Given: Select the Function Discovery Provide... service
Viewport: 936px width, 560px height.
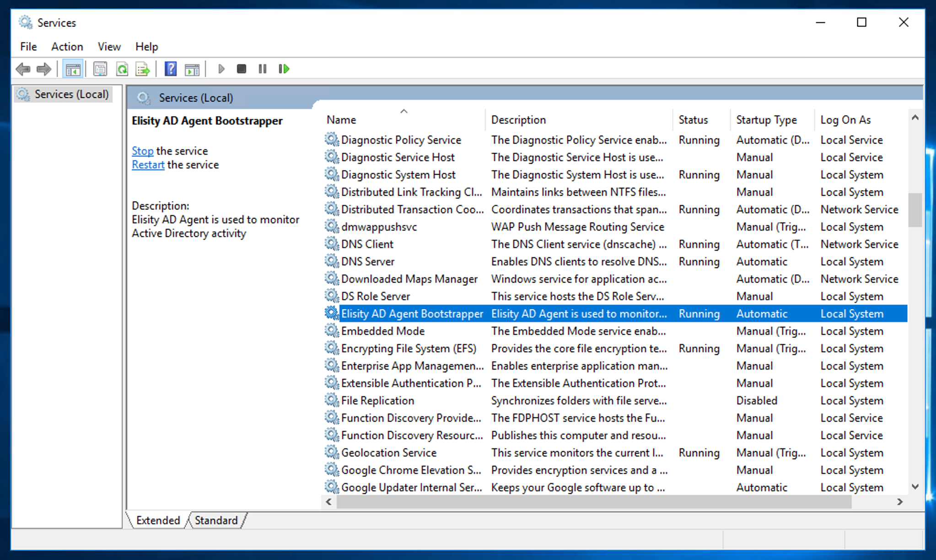Looking at the screenshot, I should coord(615,418).
